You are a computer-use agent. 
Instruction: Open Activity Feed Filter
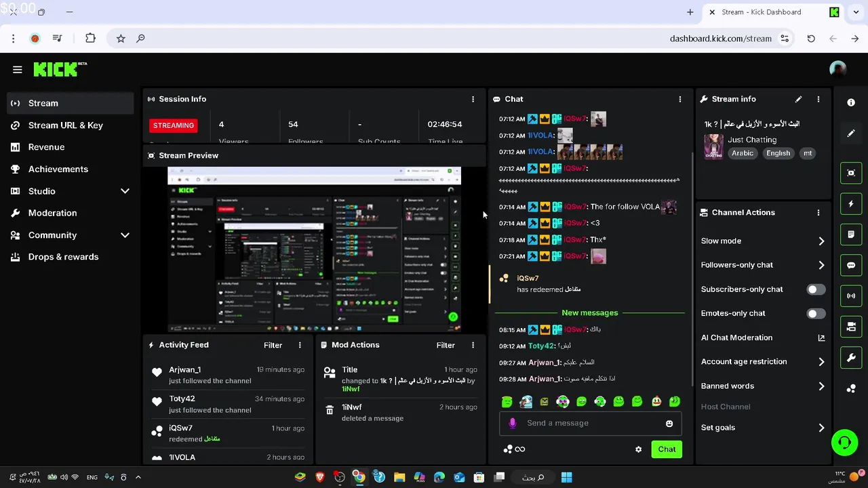tap(273, 345)
